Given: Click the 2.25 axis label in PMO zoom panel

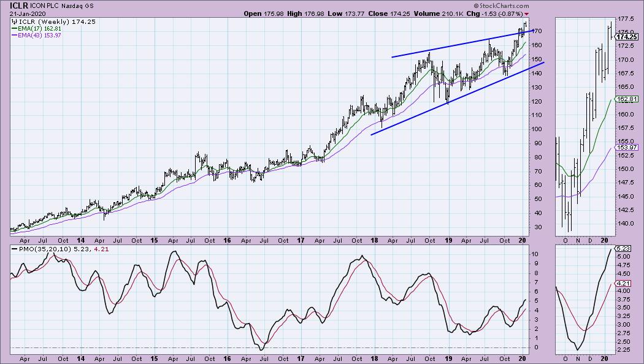Looking at the screenshot, I should click(625, 350).
